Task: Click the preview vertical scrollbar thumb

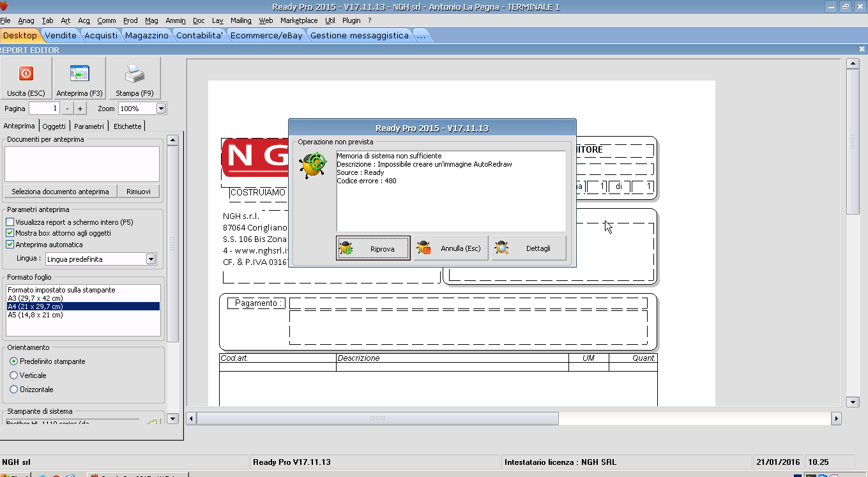Action: coord(852,142)
